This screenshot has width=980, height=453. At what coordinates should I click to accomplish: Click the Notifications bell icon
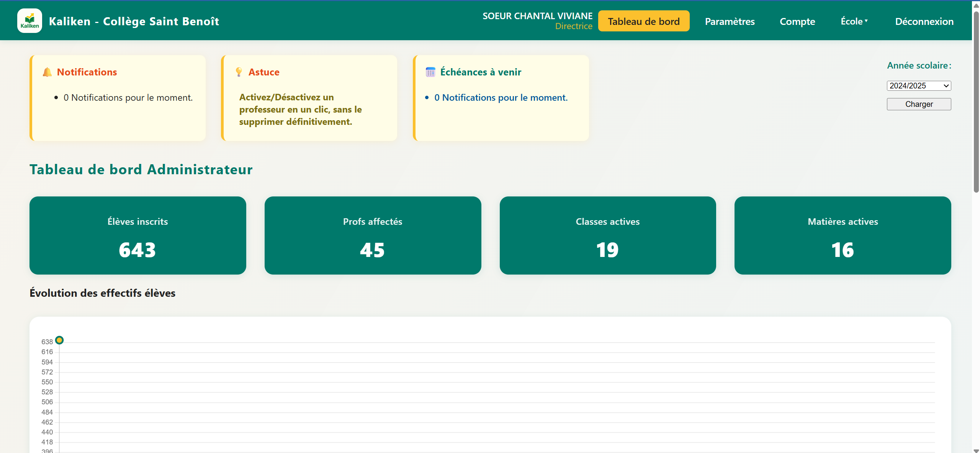point(47,72)
